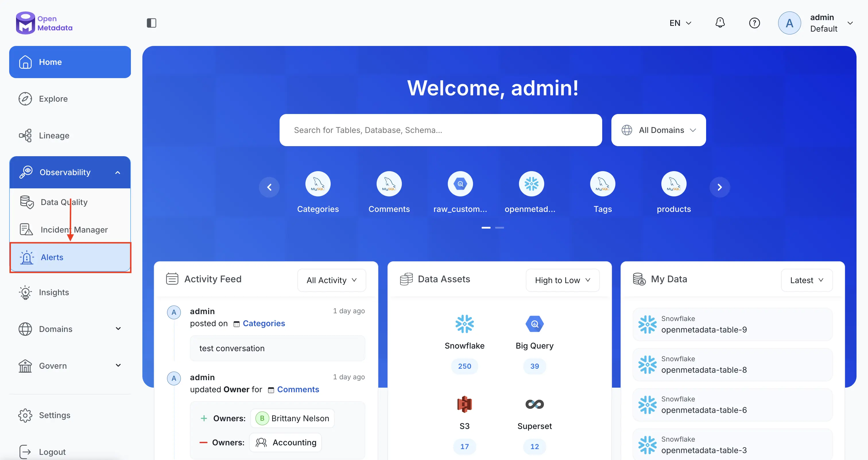868x460 pixels.
Task: Collapse the Observability section
Action: pos(118,172)
